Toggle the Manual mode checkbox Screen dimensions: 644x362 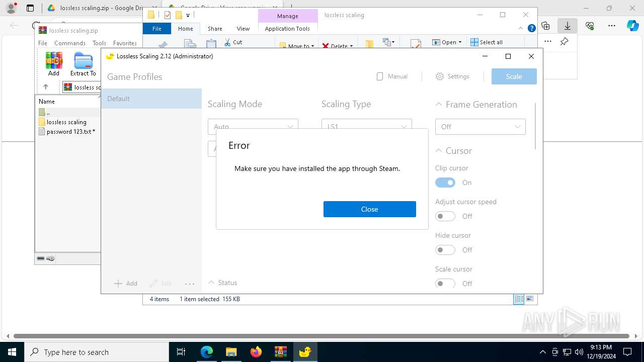392,76
